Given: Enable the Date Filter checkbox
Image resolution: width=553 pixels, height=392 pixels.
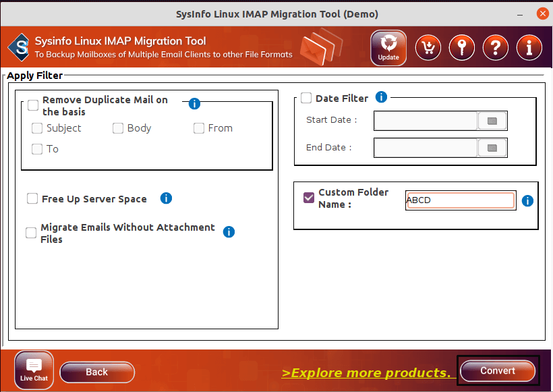Looking at the screenshot, I should coord(306,98).
